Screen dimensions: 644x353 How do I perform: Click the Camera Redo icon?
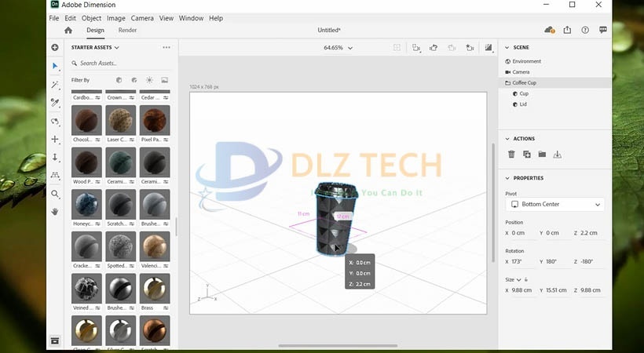pyautogui.click(x=452, y=48)
